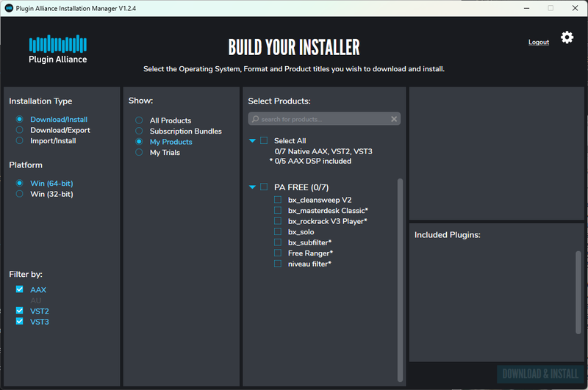Screen dimensions: 588x390
Task: Click the 'Included Plugins:' heading
Action: 448,235
